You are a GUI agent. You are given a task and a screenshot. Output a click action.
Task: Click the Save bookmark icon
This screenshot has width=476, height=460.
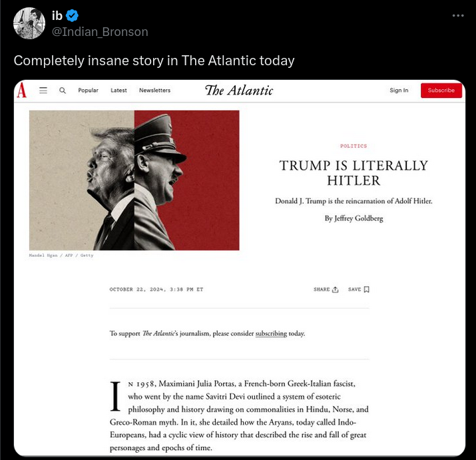pos(367,290)
